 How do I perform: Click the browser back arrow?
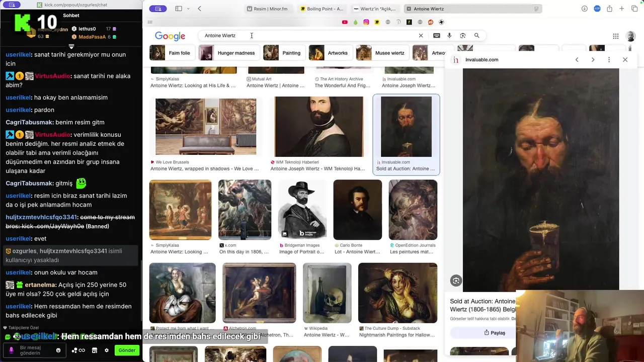pyautogui.click(x=200, y=9)
